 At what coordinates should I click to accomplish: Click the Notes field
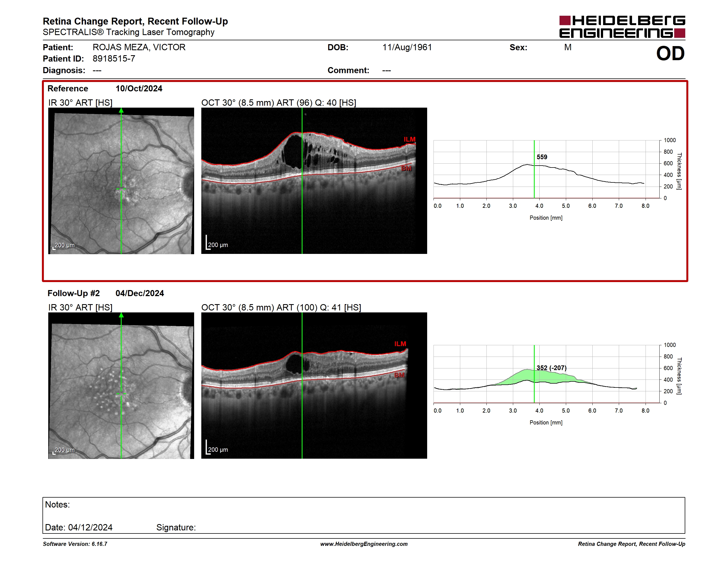pyautogui.click(x=364, y=515)
